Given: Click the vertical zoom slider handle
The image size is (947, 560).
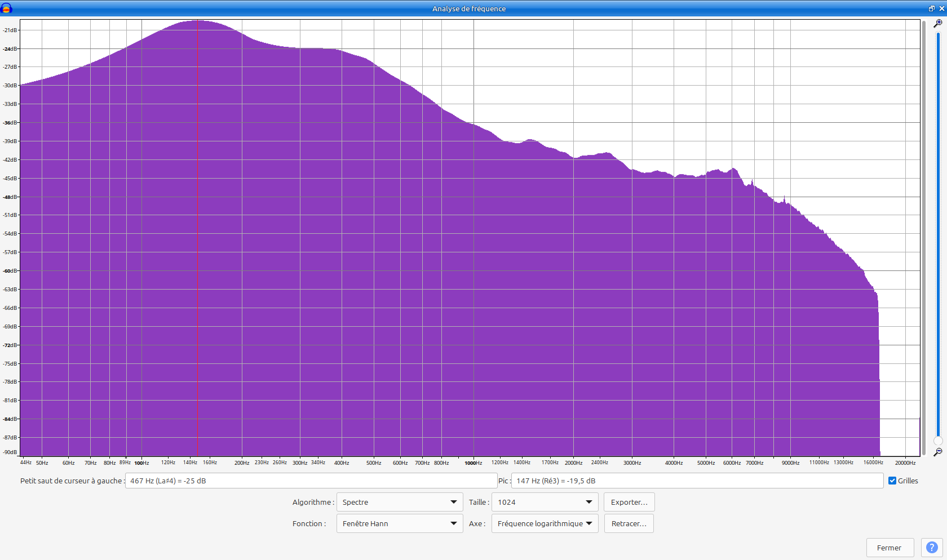Looking at the screenshot, I should coord(938,441).
